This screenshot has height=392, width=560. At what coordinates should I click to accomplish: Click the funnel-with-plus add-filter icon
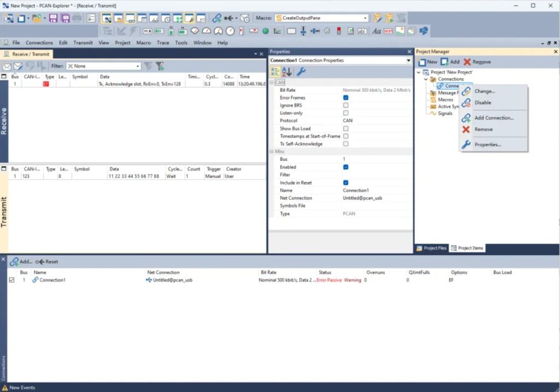click(x=160, y=66)
